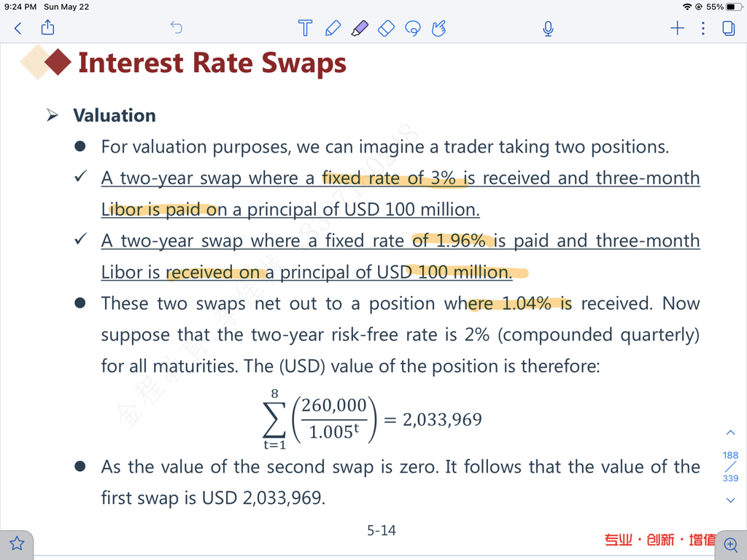Select the Lasso selection tool
Image resolution: width=747 pixels, height=560 pixels.
coord(413,28)
